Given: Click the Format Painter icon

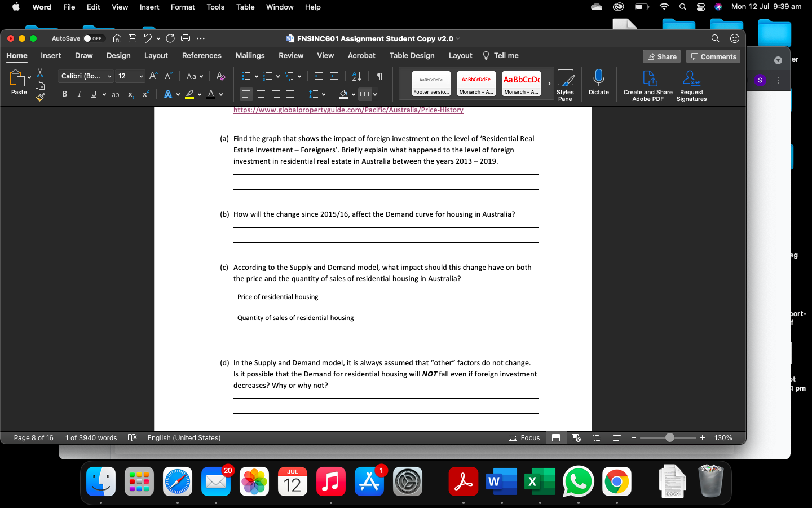Looking at the screenshot, I should pyautogui.click(x=39, y=97).
